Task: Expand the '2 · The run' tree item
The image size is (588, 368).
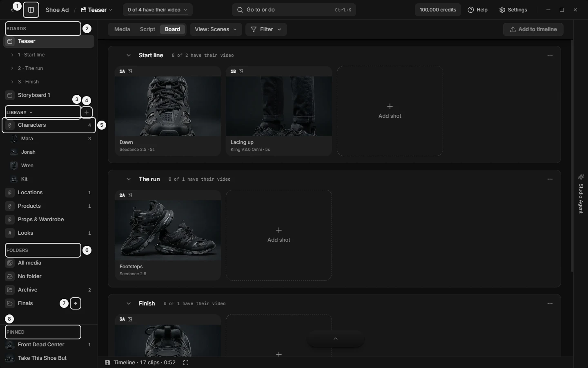Action: [12, 68]
